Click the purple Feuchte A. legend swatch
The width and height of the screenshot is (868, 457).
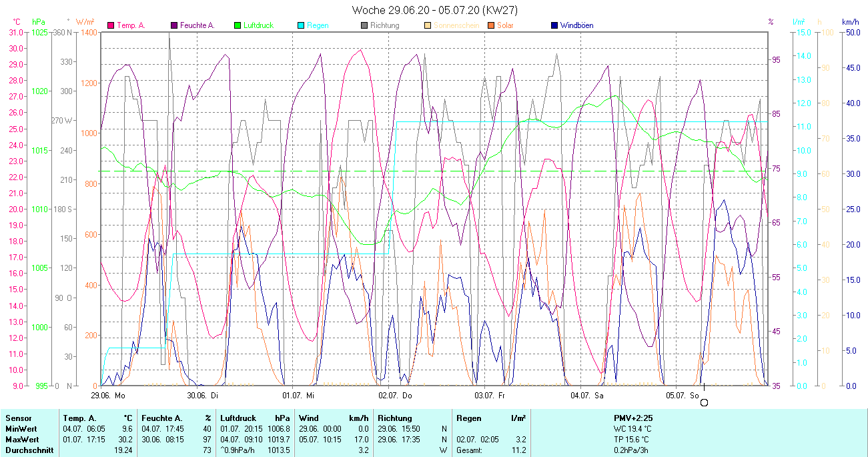tap(175, 25)
